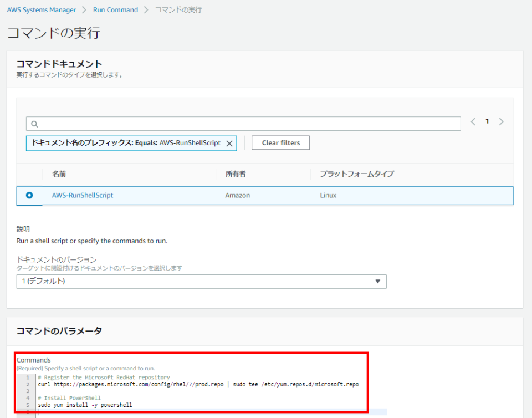Open the Run Command breadcrumb

(x=115, y=9)
